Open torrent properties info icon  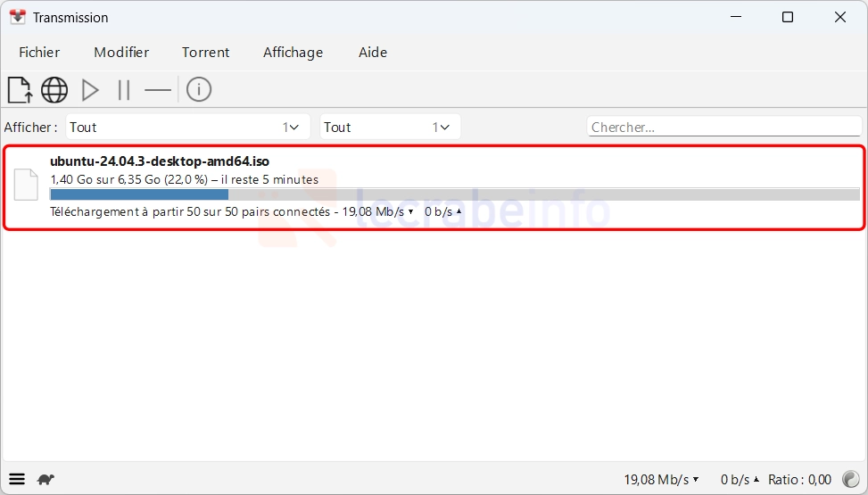(199, 89)
